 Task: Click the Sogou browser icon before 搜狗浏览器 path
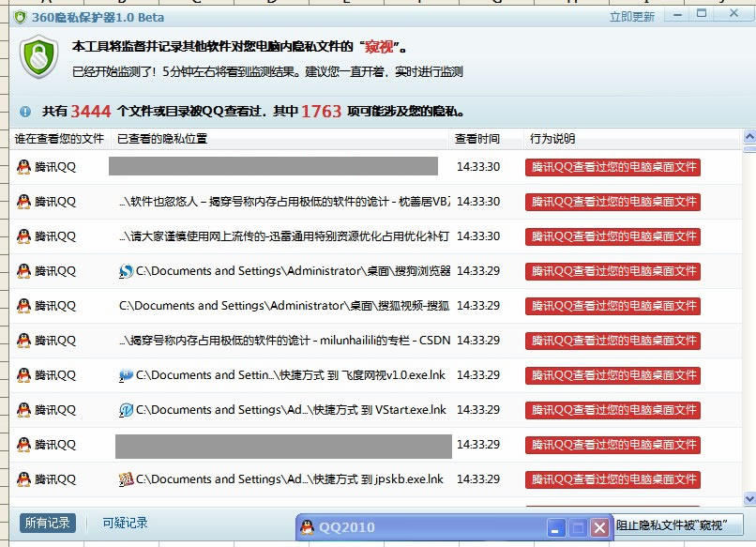point(126,271)
